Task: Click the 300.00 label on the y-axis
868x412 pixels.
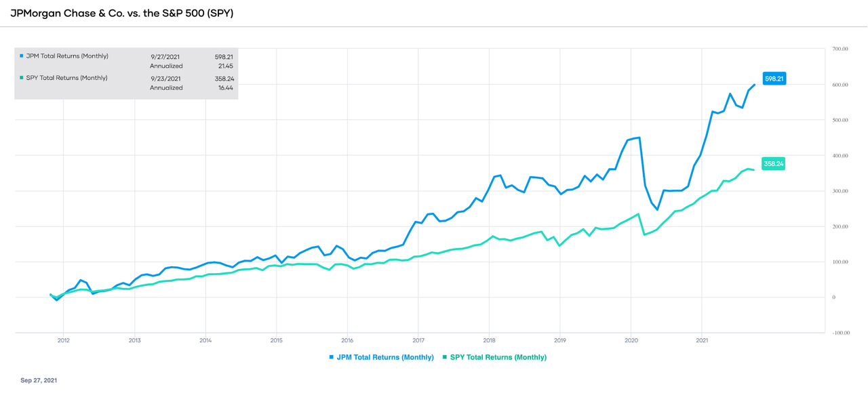Action: coord(840,191)
